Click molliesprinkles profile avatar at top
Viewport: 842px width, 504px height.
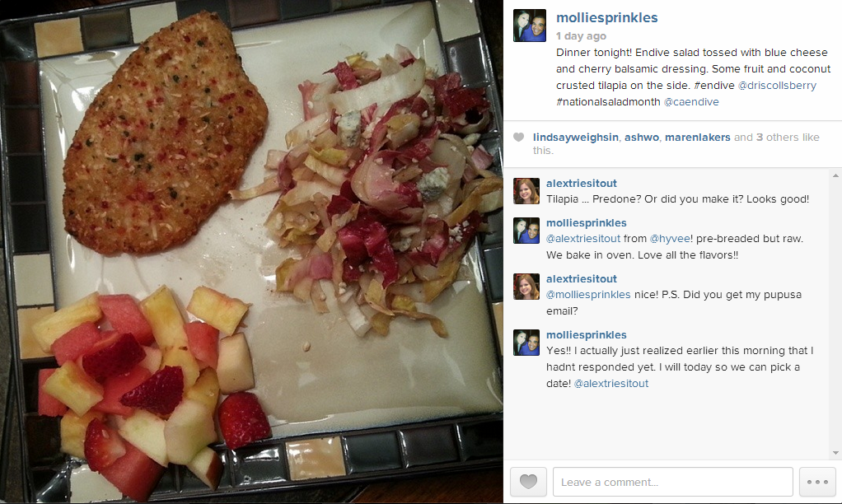point(530,26)
